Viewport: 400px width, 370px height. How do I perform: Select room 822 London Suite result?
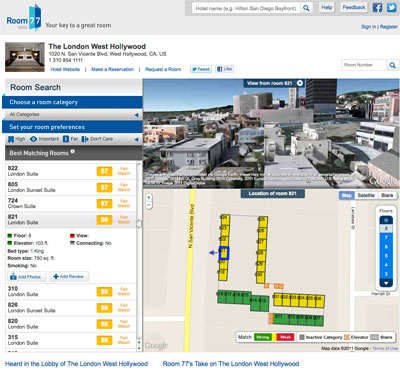70,171
